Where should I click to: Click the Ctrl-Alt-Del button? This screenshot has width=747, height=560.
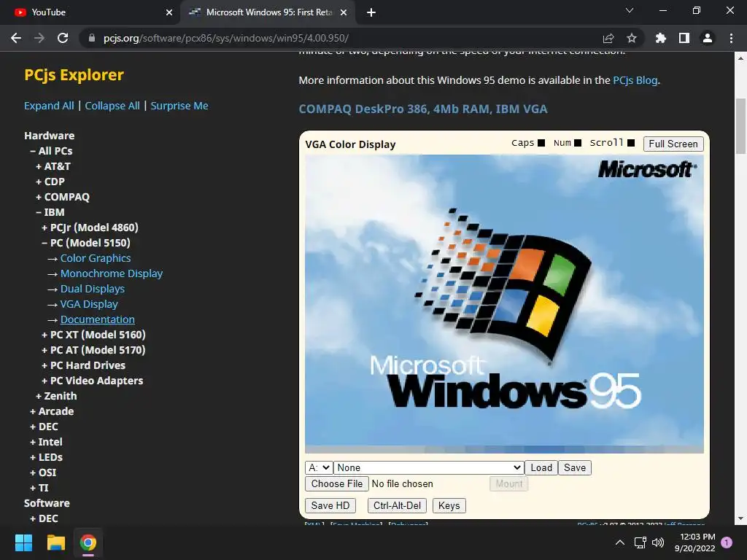[398, 506]
